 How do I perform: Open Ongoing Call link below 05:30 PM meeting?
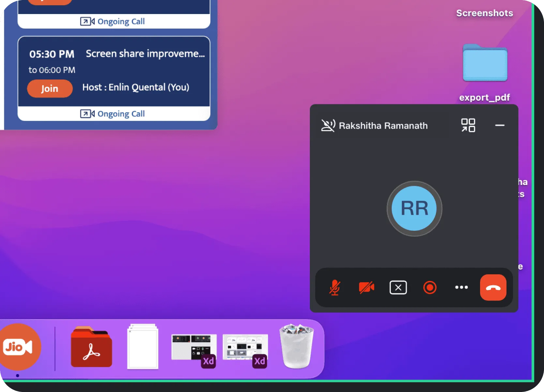[113, 114]
